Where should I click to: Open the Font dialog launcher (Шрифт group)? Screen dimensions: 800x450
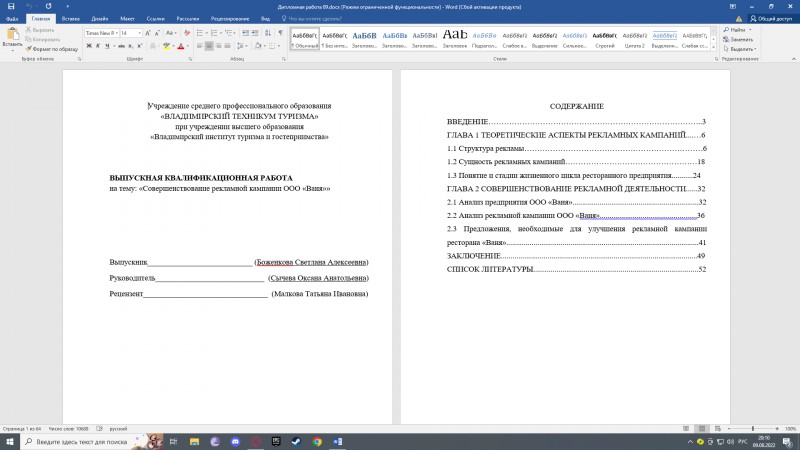(x=190, y=59)
